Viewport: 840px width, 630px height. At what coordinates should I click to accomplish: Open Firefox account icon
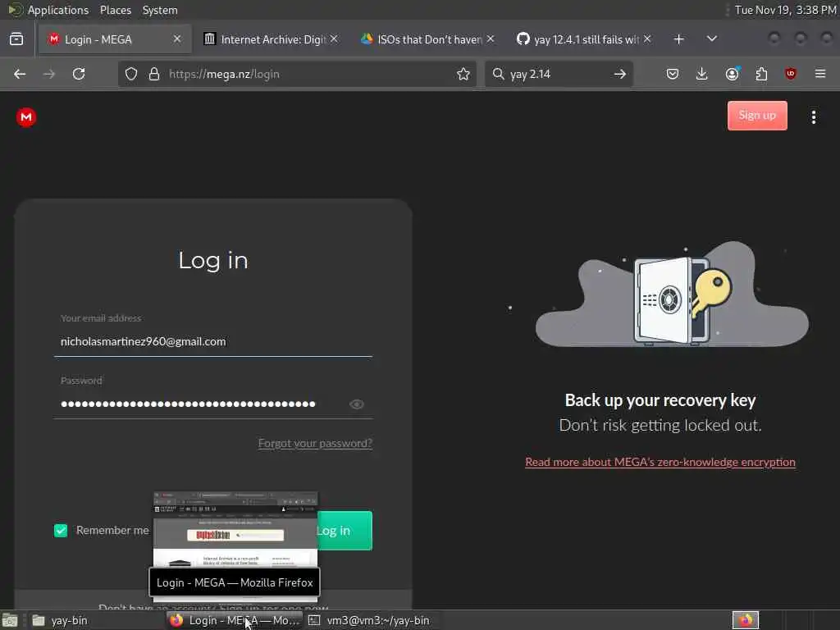[733, 74]
